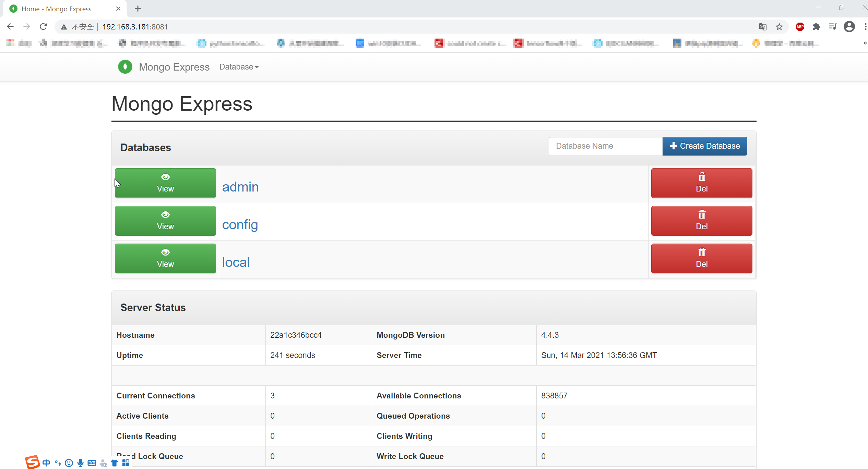Image resolution: width=868 pixels, height=469 pixels.
Task: Open the local database link
Action: pyautogui.click(x=236, y=262)
